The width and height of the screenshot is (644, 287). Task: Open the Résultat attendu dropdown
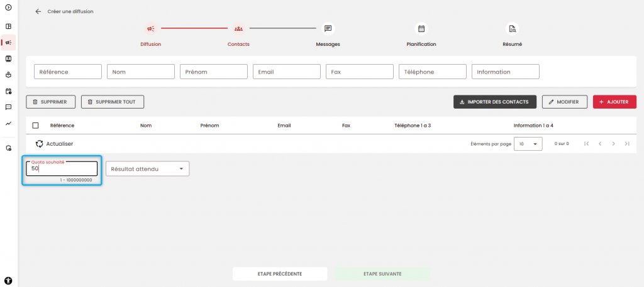coord(147,168)
